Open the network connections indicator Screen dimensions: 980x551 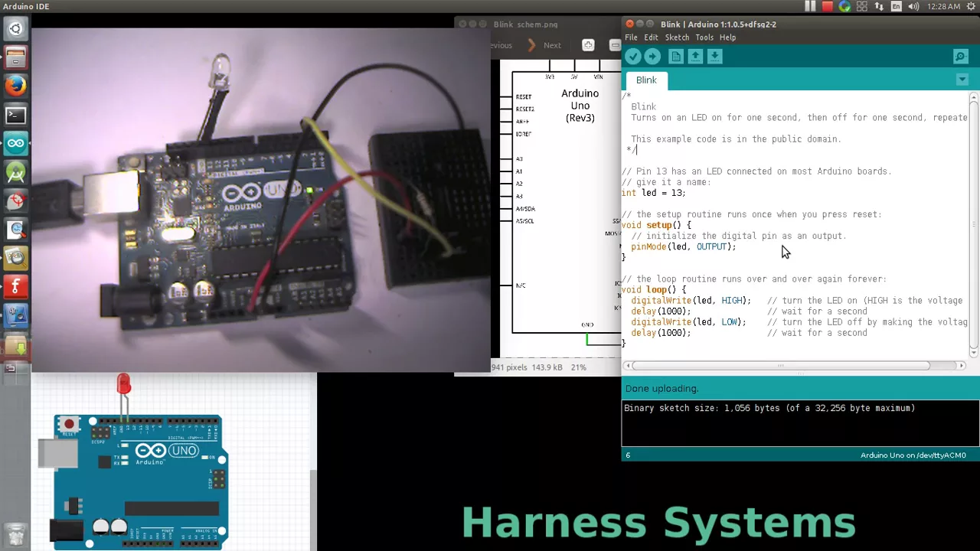tap(879, 6)
